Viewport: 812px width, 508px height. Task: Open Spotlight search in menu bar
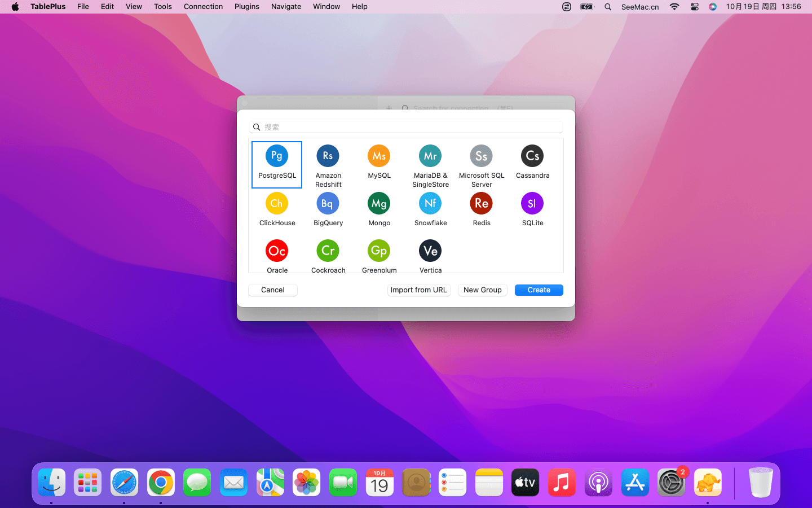(x=608, y=7)
